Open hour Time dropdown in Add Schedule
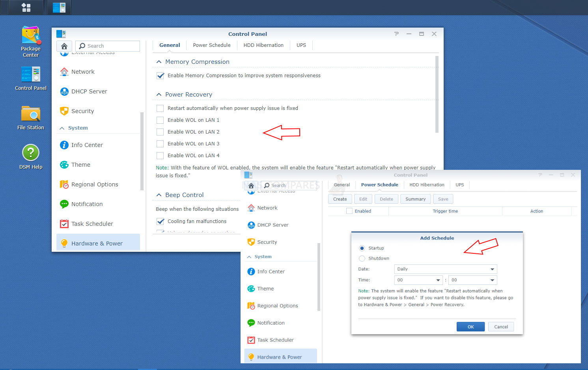Screen dimensions: 588x370 point(418,280)
